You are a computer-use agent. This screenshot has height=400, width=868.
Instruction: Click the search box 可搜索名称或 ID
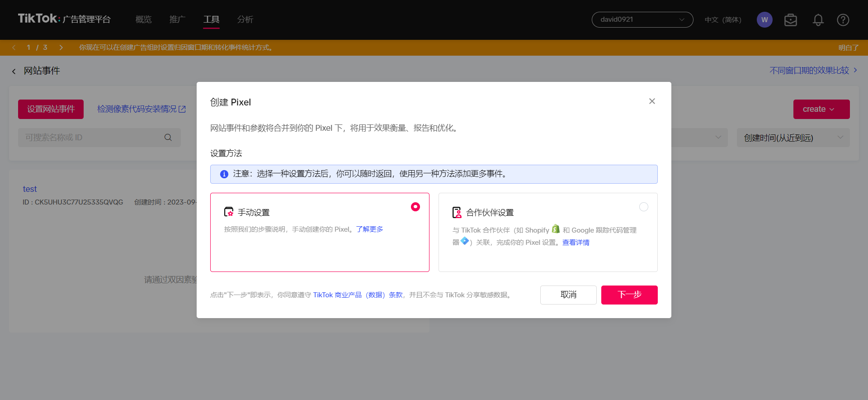99,138
